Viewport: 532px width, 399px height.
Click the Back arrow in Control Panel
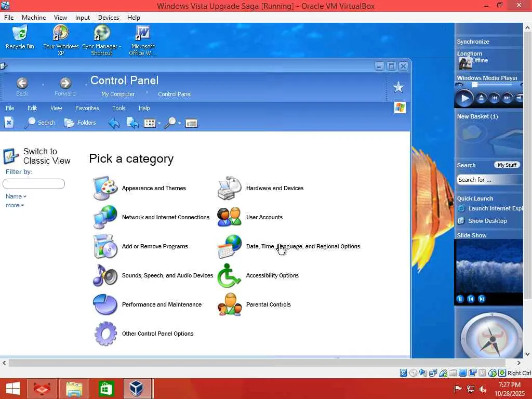pos(22,83)
